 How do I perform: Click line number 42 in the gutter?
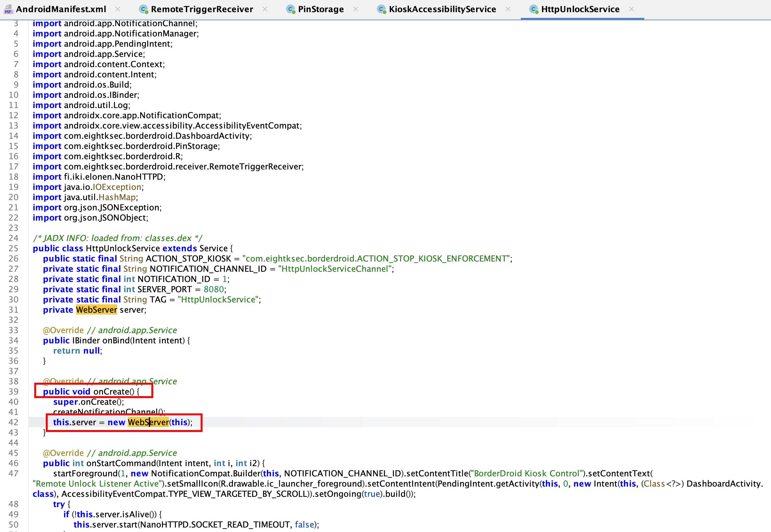pyautogui.click(x=13, y=422)
